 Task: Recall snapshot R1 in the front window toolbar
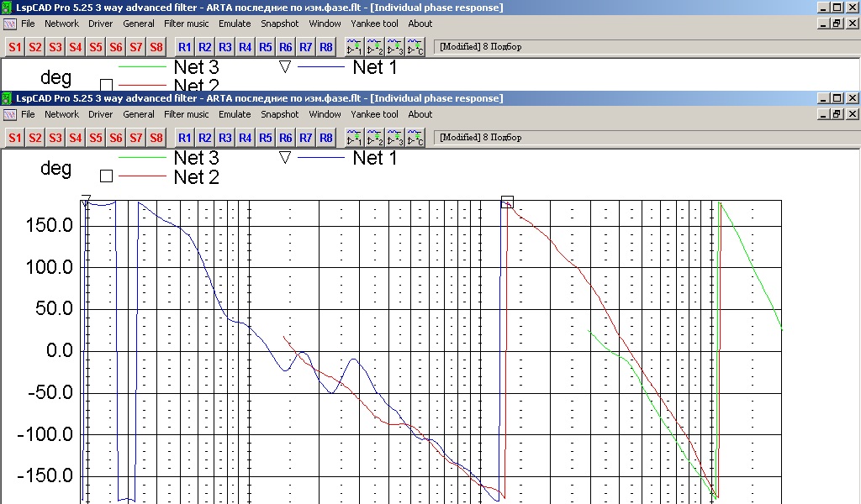coord(185,138)
